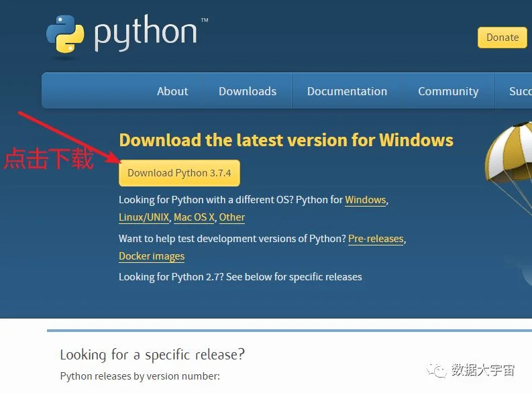The width and height of the screenshot is (532, 393).
Task: Click the WeChat watermark icon
Action: (x=437, y=370)
